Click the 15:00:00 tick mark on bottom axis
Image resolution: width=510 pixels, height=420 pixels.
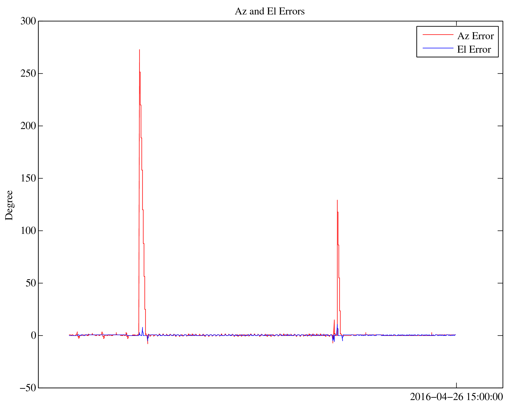[456, 385]
